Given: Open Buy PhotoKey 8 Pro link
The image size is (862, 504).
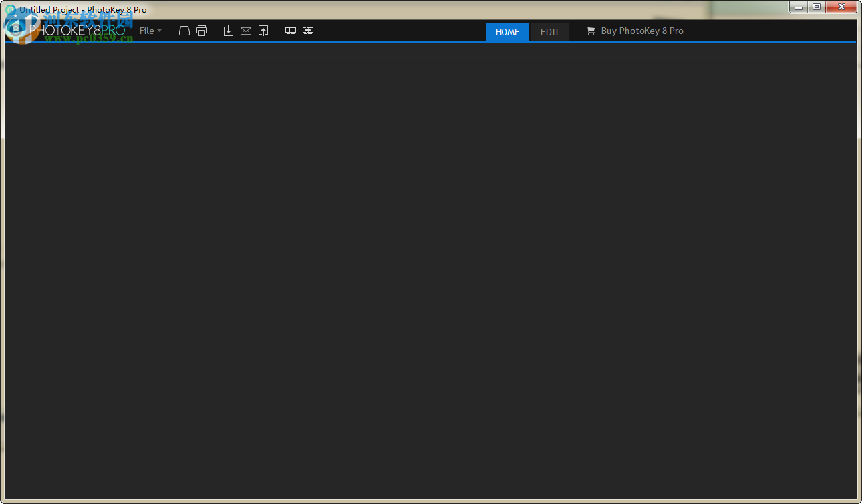Looking at the screenshot, I should coord(643,30).
